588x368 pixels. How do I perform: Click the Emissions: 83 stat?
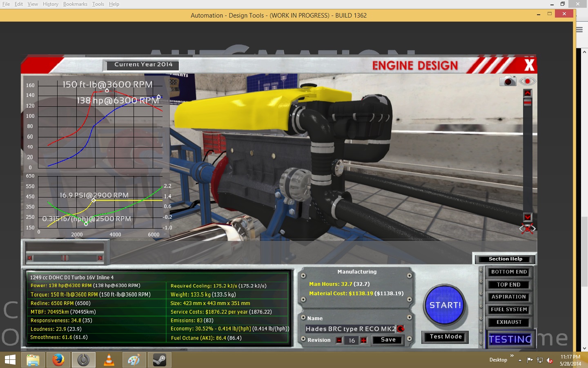pyautogui.click(x=192, y=320)
